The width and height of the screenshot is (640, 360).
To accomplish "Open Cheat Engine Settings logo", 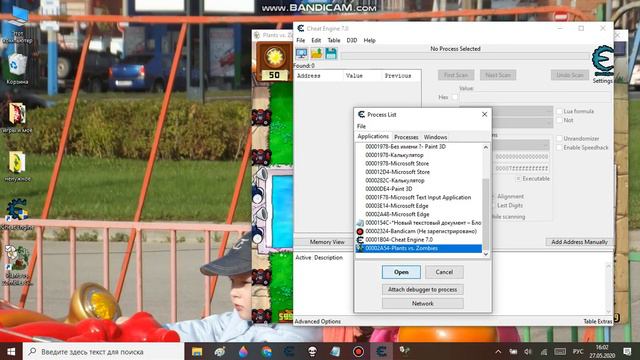I will [603, 61].
